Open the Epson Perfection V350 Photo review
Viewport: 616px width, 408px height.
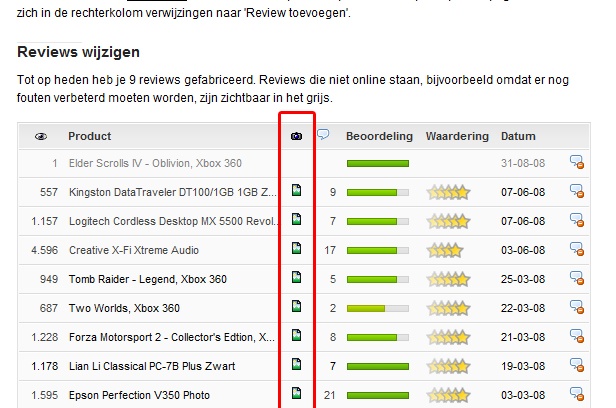139,395
